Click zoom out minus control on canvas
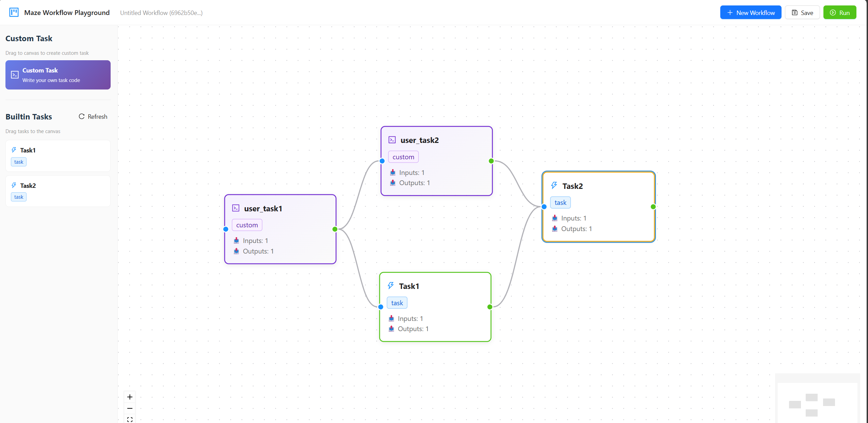 (x=130, y=408)
